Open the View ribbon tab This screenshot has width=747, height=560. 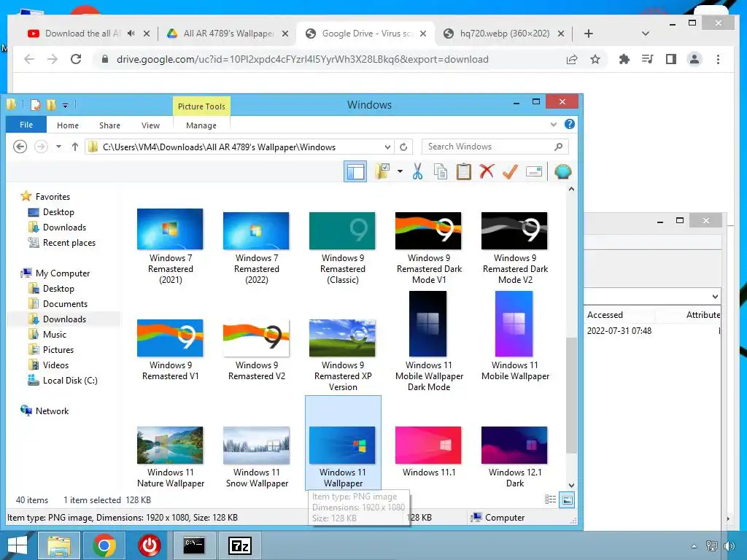click(150, 125)
